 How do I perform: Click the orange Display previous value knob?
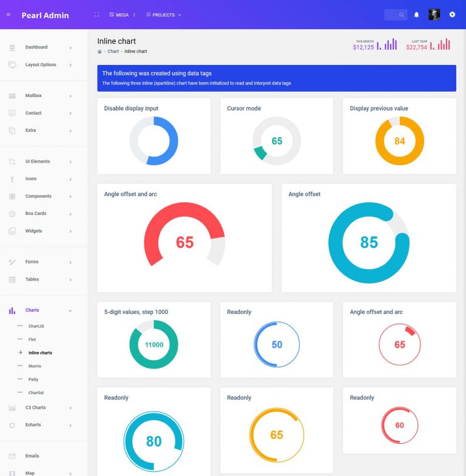tap(399, 141)
